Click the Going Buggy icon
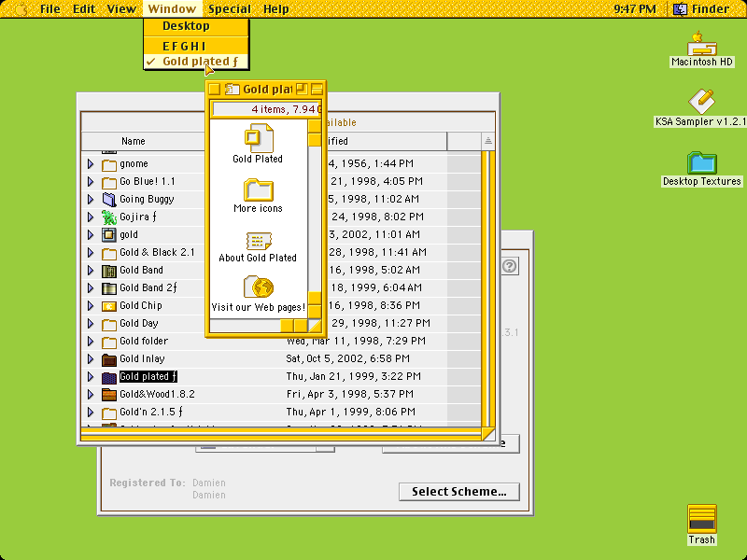747x560 pixels. [x=109, y=200]
